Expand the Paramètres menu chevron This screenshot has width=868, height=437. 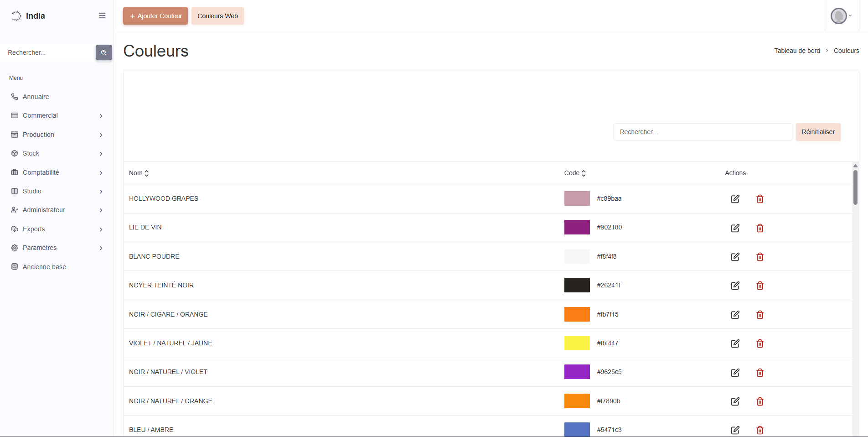[101, 248]
